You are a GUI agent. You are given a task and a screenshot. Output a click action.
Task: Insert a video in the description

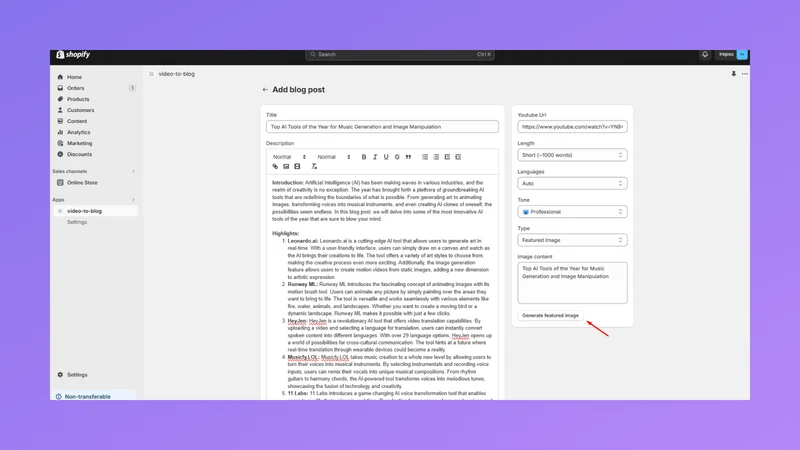pyautogui.click(x=297, y=166)
